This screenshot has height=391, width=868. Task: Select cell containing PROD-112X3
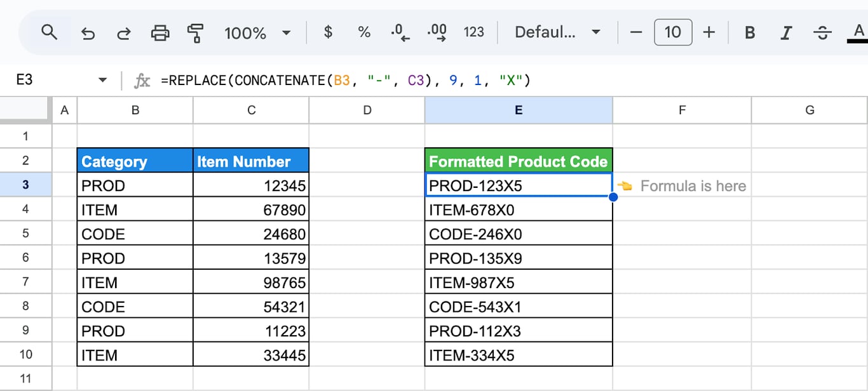519,331
